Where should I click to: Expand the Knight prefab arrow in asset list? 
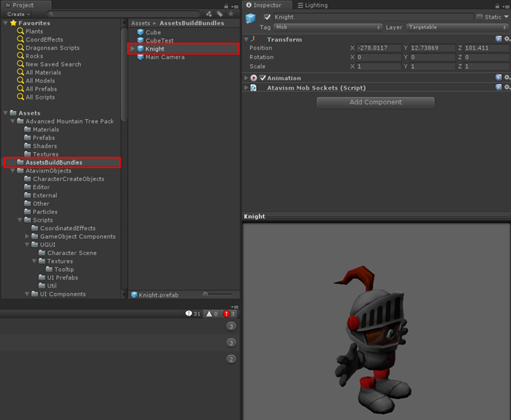click(x=132, y=49)
